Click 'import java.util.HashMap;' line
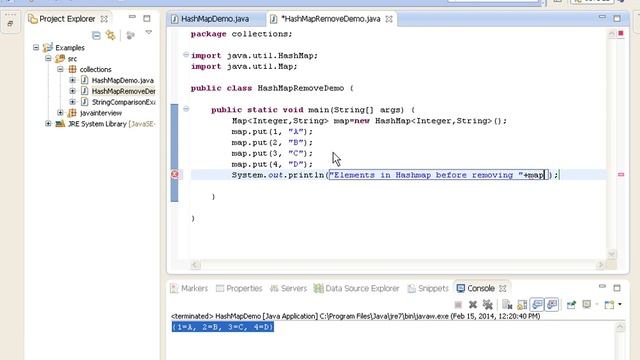Viewport: 640px width, 360px height. tap(254, 56)
